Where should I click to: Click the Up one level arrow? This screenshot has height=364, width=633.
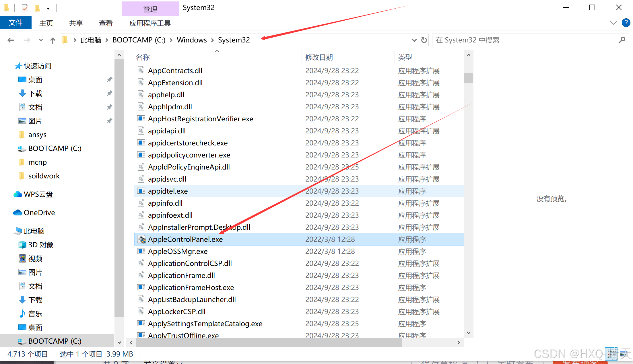coord(53,40)
